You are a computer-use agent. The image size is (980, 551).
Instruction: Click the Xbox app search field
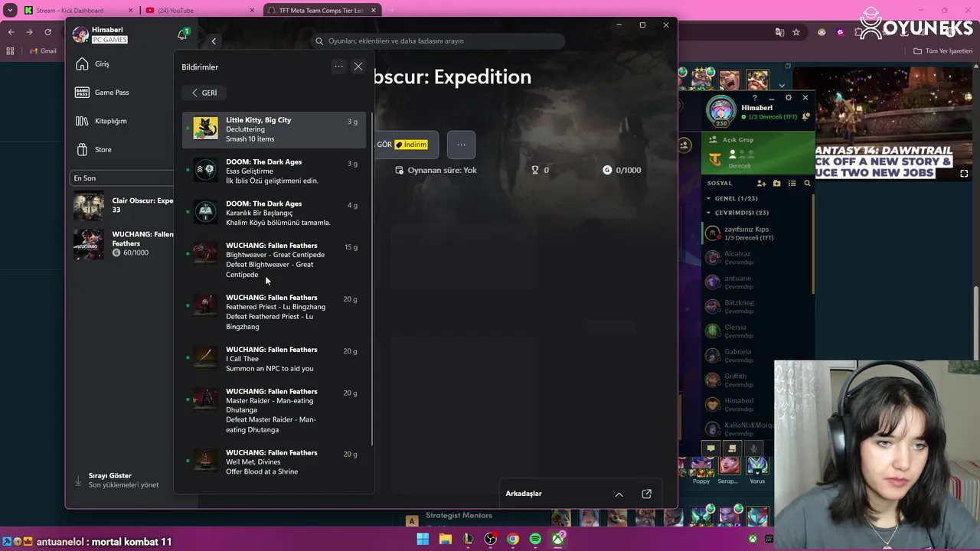pyautogui.click(x=438, y=41)
